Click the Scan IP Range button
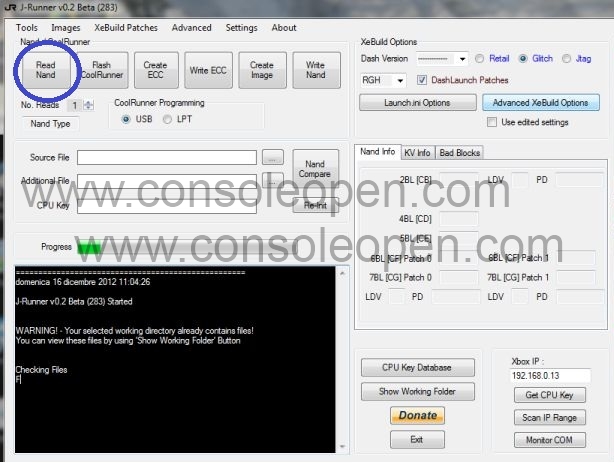This screenshot has height=463, width=614. point(550,418)
